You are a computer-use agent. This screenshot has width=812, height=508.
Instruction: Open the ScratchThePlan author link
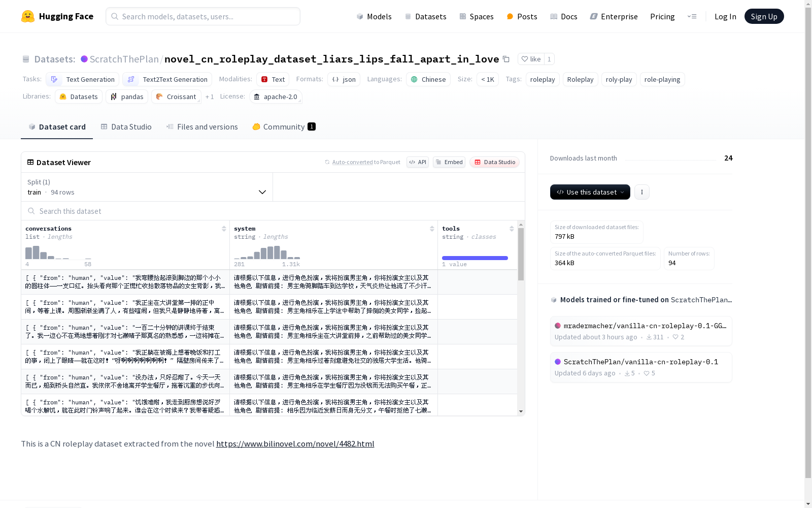[124, 59]
